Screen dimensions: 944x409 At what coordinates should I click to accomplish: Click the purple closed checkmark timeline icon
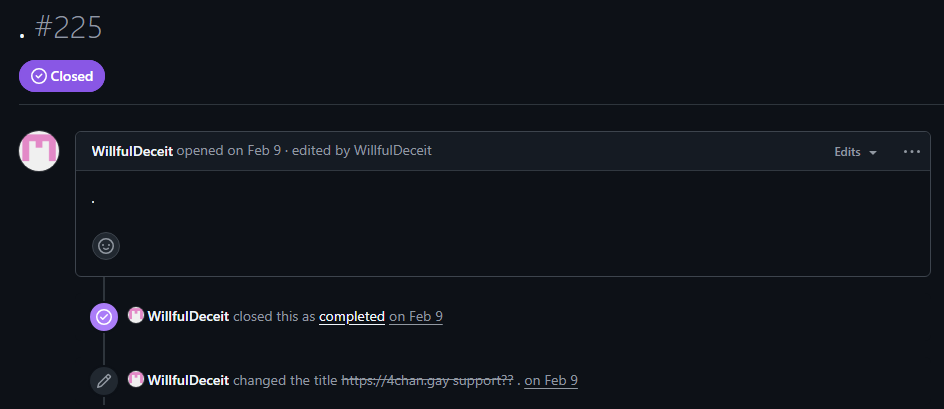[104, 317]
